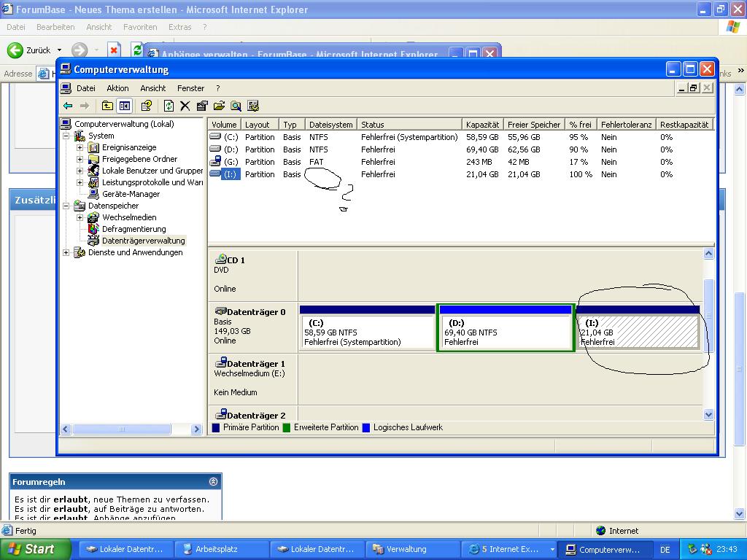Select the (C:) 58,59 GB partition block
The image size is (747, 560).
367,328
